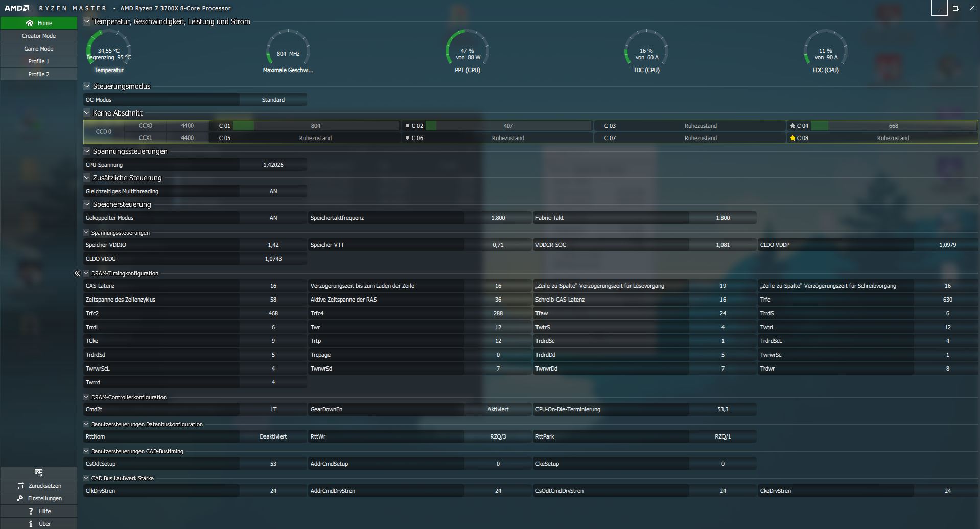The image size is (980, 529).
Task: Click the CPU-On-Die-Terminierung value 53,3
Action: click(723, 409)
